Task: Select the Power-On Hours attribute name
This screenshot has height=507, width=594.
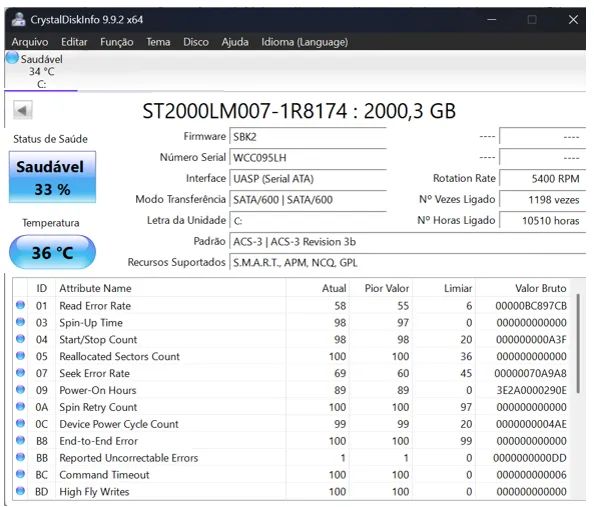Action: [x=98, y=390]
